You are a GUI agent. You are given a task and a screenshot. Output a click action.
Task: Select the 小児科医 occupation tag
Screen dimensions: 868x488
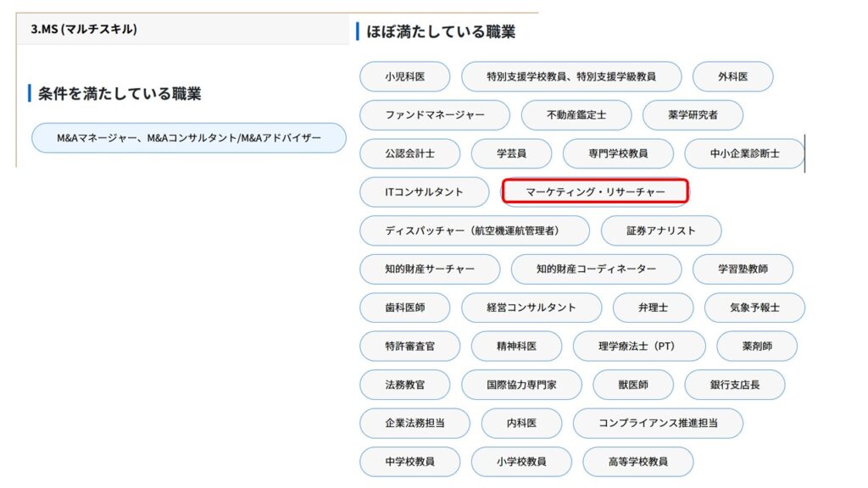tap(404, 76)
